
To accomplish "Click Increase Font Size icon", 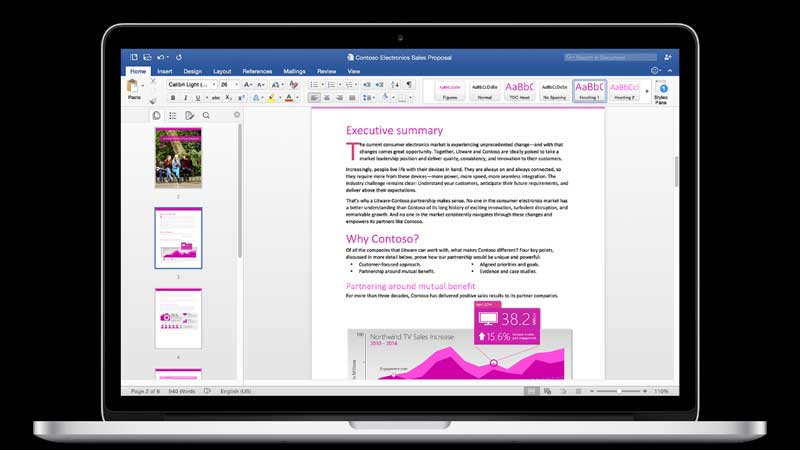I will [247, 85].
